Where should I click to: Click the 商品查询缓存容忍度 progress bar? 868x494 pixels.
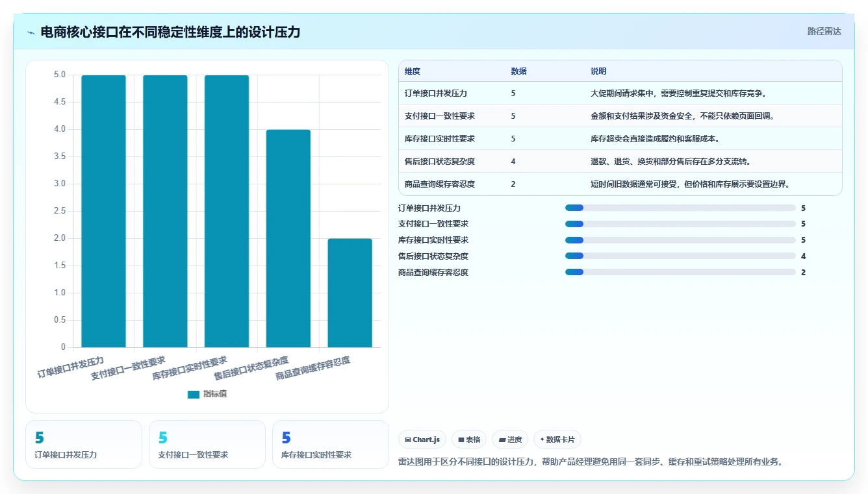(680, 272)
